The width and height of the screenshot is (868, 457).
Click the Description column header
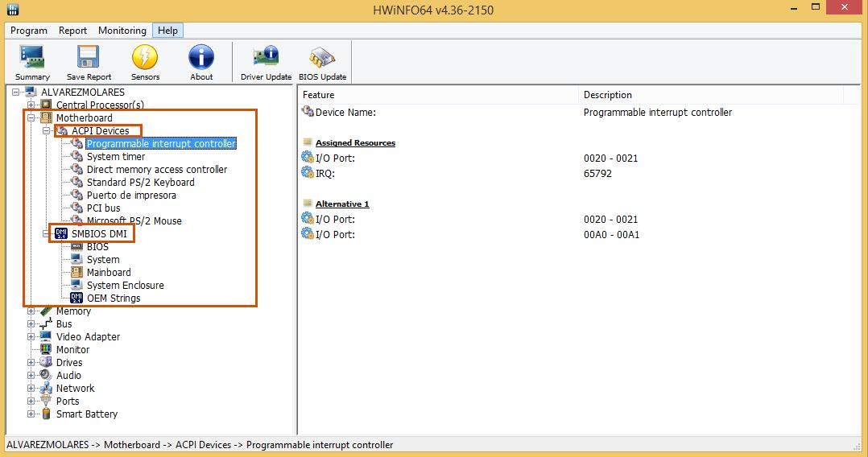click(x=608, y=95)
